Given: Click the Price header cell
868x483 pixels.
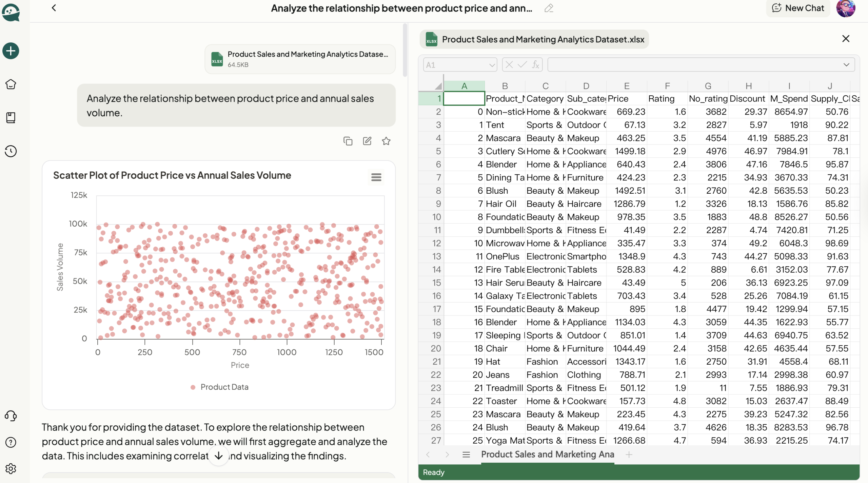Looking at the screenshot, I should pos(627,99).
